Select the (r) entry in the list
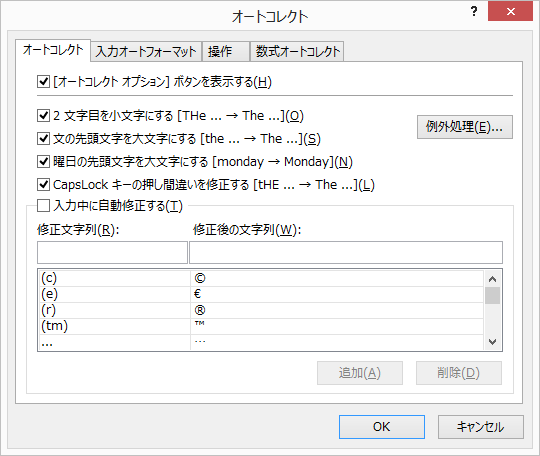Screen dimensions: 540x456 point(114,310)
